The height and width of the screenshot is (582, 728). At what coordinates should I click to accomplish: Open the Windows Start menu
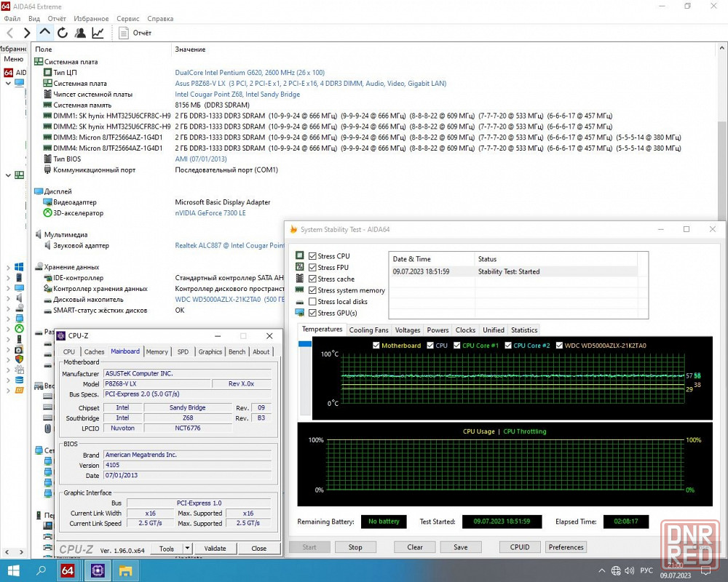click(x=13, y=570)
